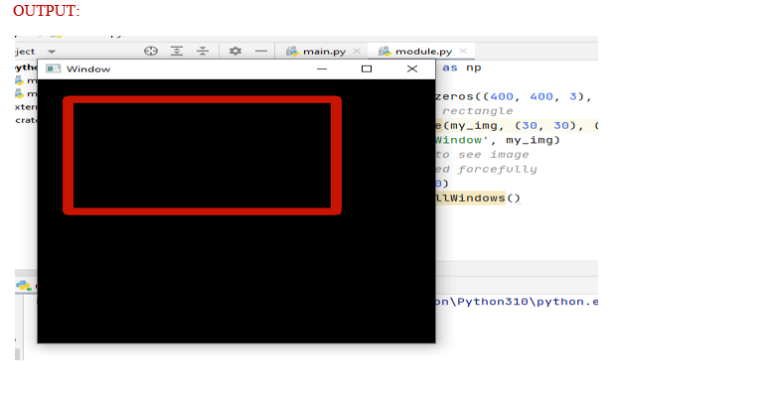
Task: Click the locate file crosshair icon
Action: [150, 51]
